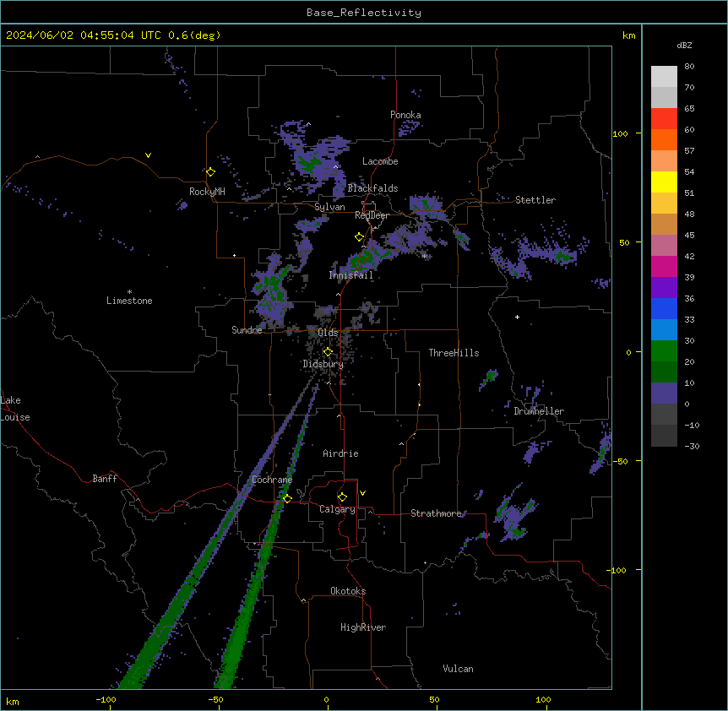This screenshot has height=711, width=728.
Task: Click the red swatch in dBZ legend
Action: pos(664,119)
